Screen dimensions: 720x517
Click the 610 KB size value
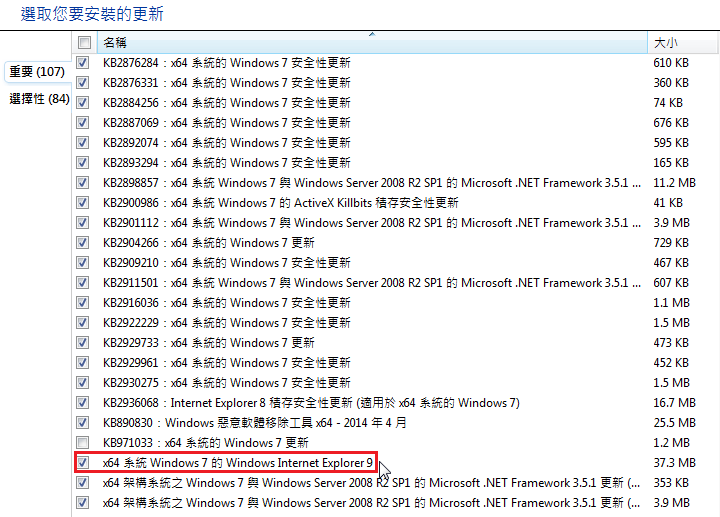pos(671,62)
